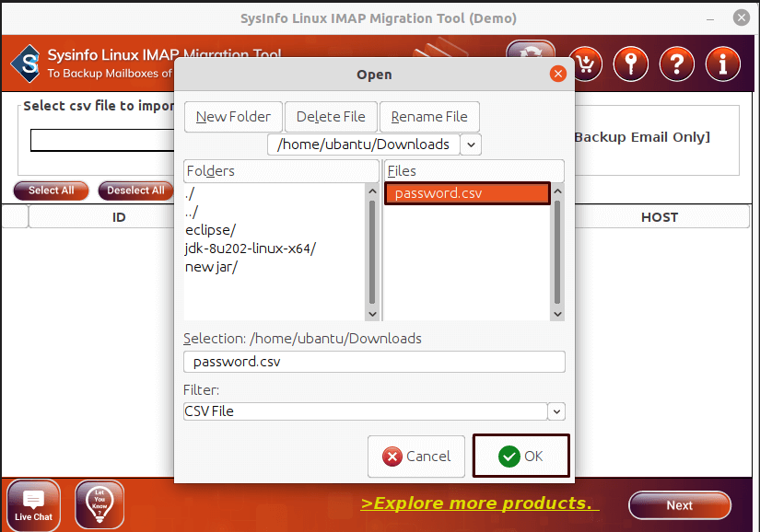Click the Files column header
Viewport: 760px width, 532px height.
pyautogui.click(x=474, y=171)
